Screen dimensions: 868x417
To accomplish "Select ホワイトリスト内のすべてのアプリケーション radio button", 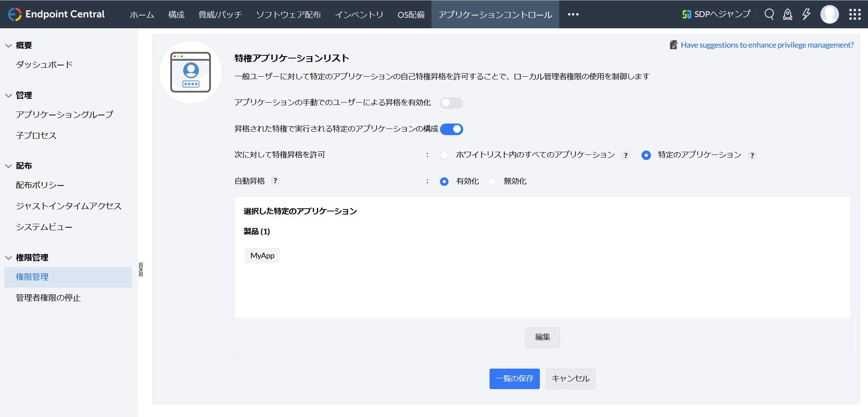I will tap(444, 155).
